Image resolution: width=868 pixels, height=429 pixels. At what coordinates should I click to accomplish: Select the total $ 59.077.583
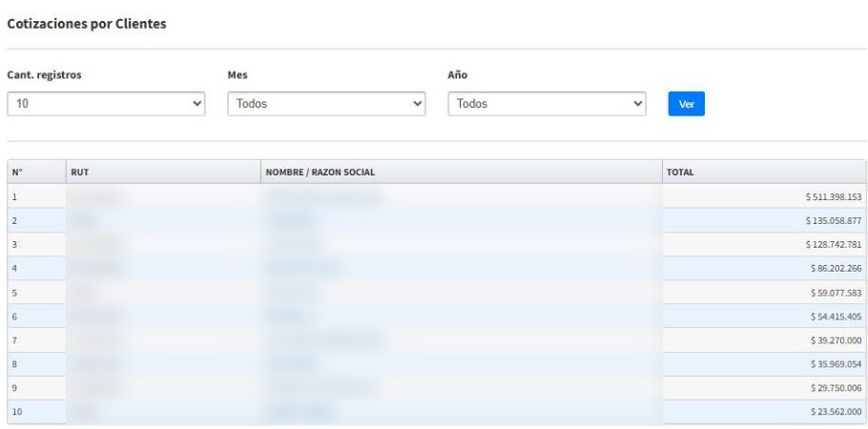[x=836, y=293]
